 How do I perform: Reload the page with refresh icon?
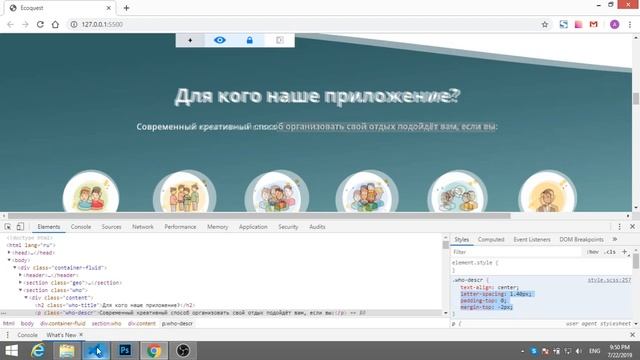40,24
